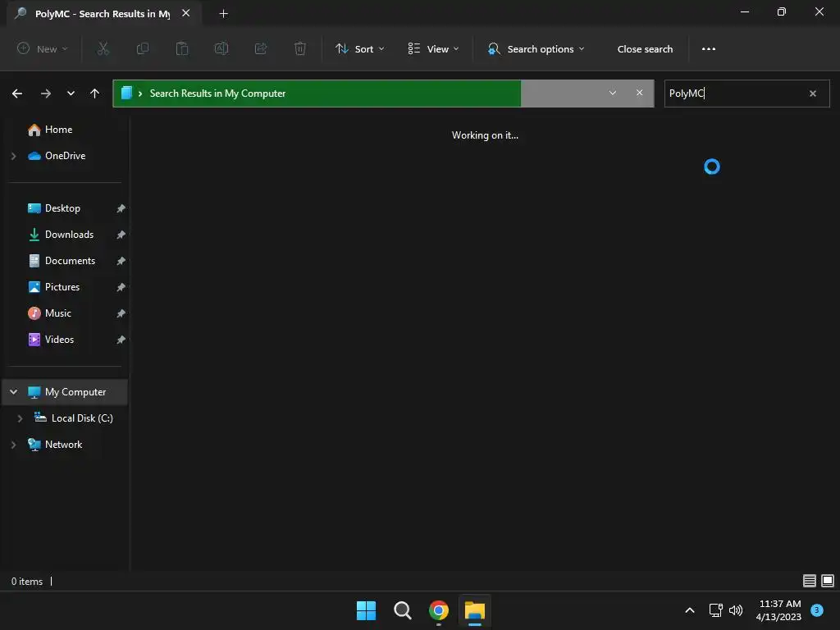840x630 pixels.
Task: Switch to large thumbnails view in status bar
Action: tap(828, 581)
